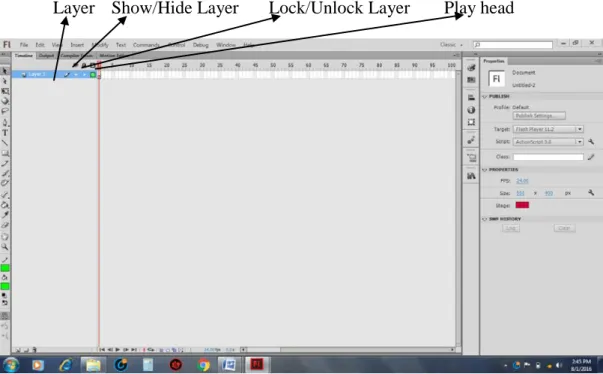
Task: Select the Selection arrow tool
Action: pos(5,71)
